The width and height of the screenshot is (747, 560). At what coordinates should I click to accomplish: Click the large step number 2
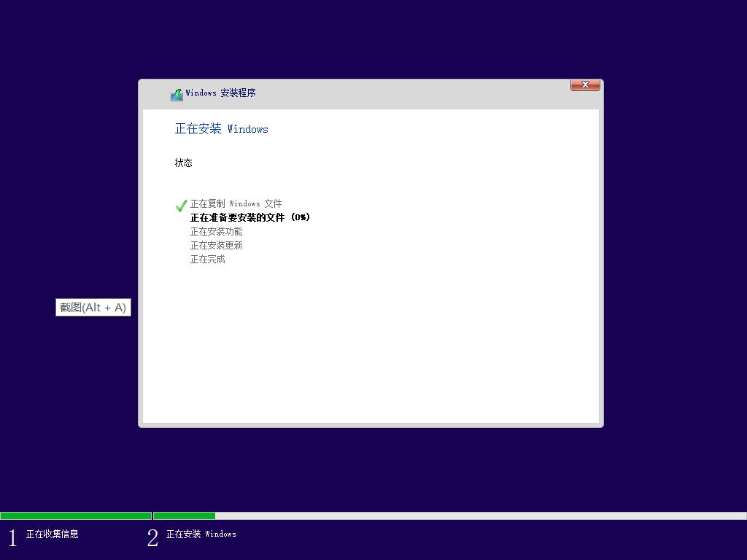152,538
